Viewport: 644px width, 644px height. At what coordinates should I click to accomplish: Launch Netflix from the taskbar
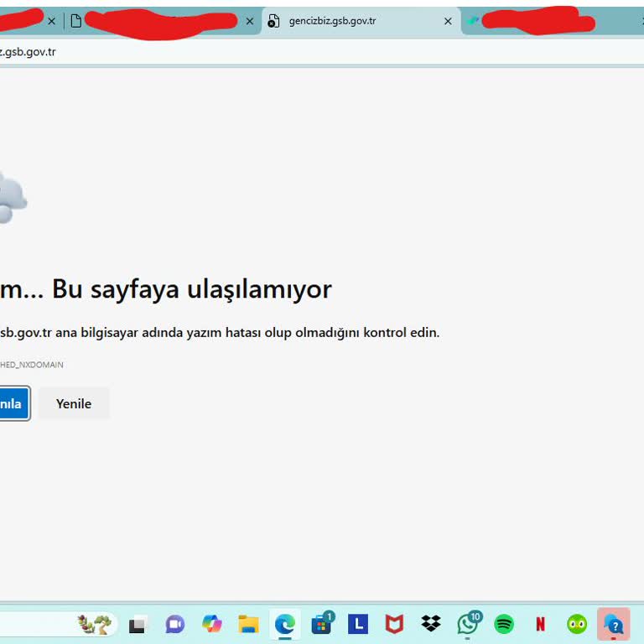(x=541, y=624)
